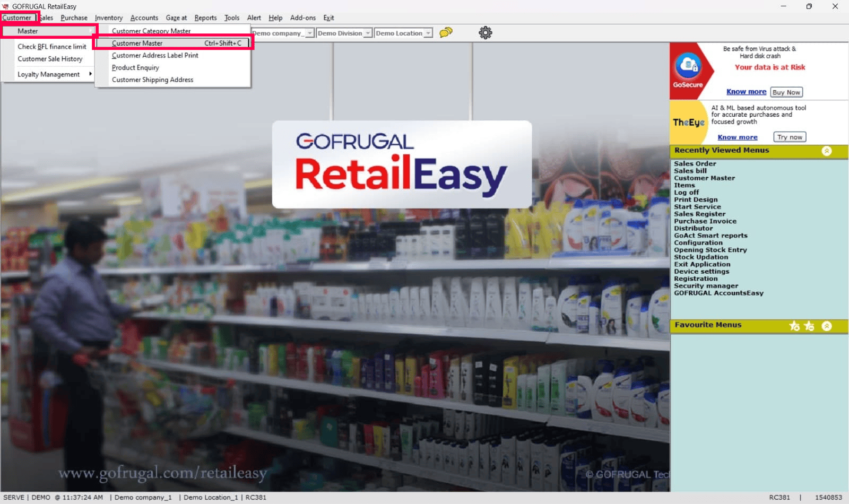This screenshot has width=849, height=504.
Task: Click the Favourite Menus header title
Action: (708, 325)
